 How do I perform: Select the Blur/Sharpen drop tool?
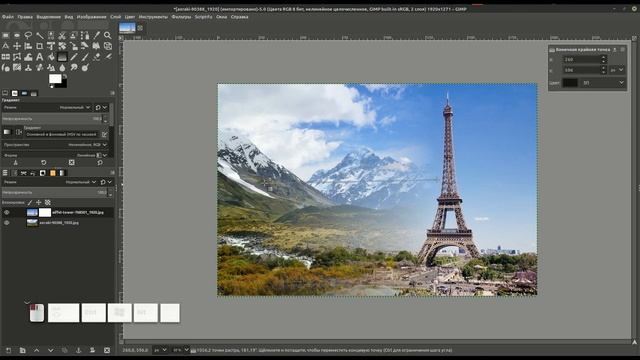click(x=62, y=68)
